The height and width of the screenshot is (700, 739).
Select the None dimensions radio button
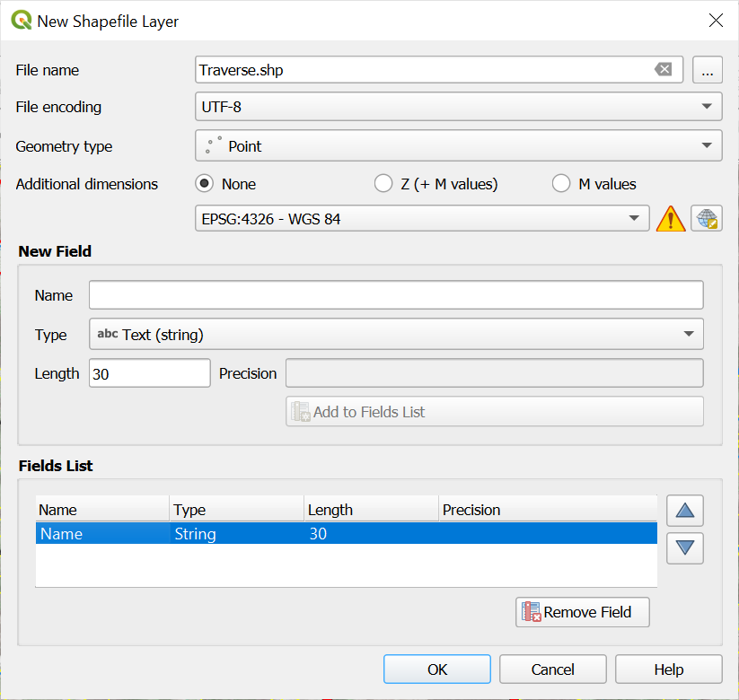pyautogui.click(x=205, y=184)
